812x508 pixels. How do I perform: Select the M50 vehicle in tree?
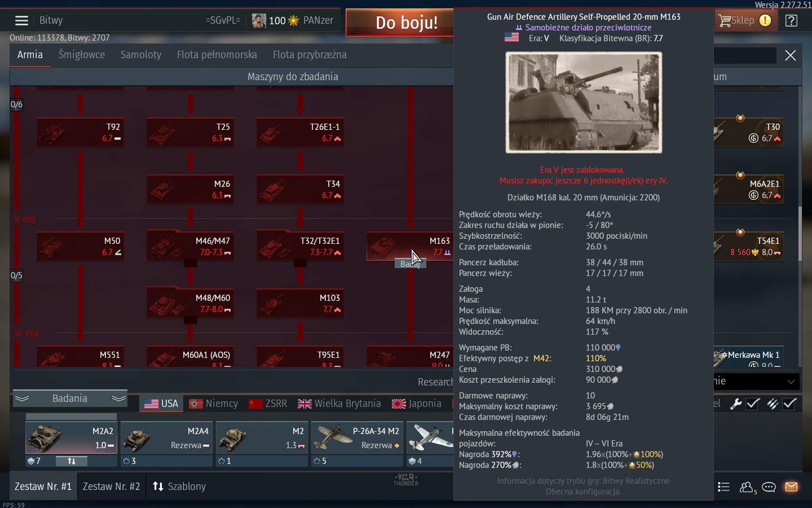tap(81, 247)
